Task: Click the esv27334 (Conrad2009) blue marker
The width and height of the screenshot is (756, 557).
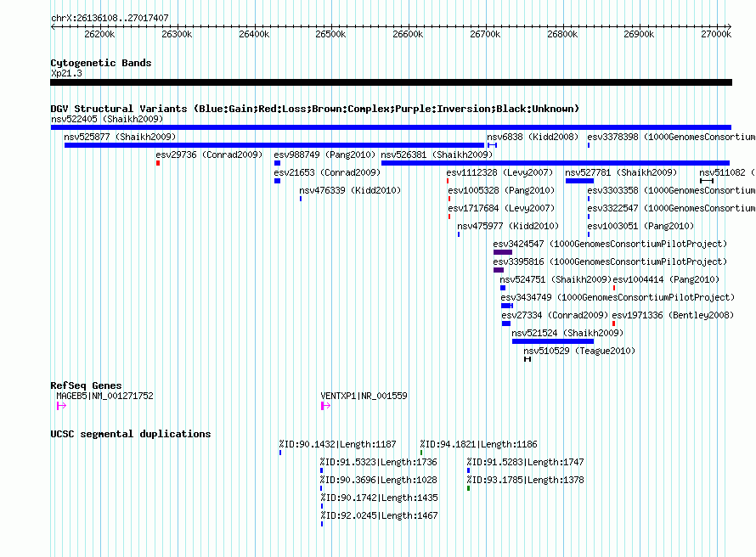Action: click(505, 324)
